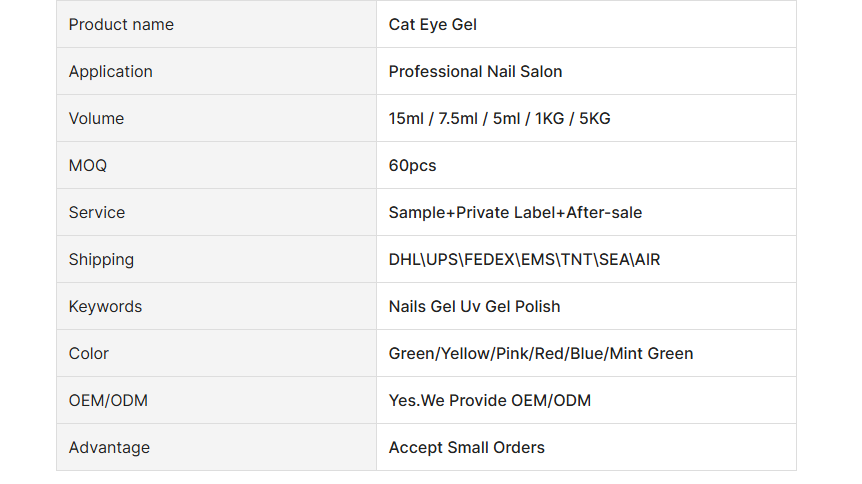Select the 60pcs value cell
Screen dimensions: 862x484
tap(586, 166)
